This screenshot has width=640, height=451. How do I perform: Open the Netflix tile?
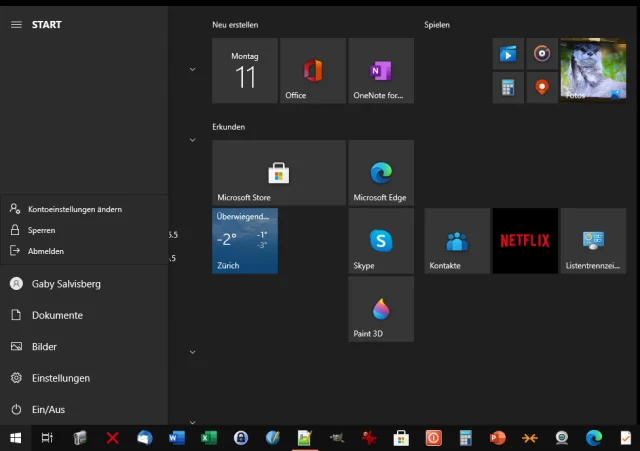coord(525,241)
